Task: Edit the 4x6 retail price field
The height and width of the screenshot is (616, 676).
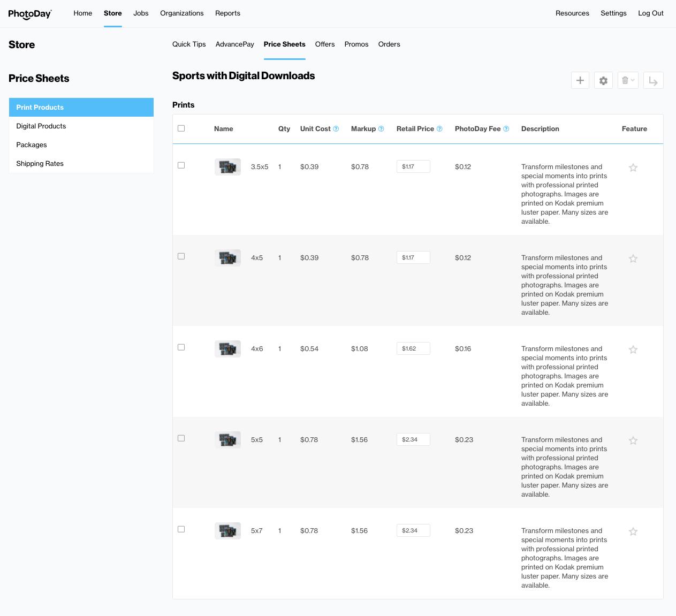Action: (413, 348)
